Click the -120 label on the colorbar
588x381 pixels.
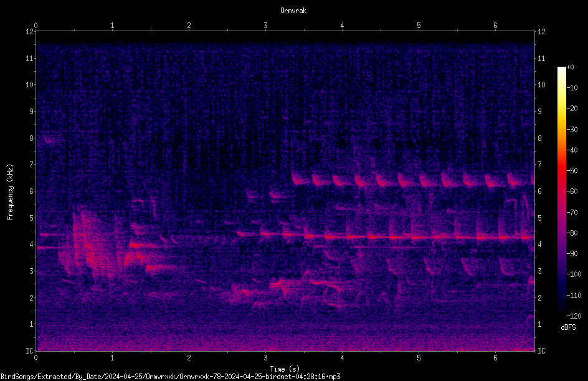(574, 316)
